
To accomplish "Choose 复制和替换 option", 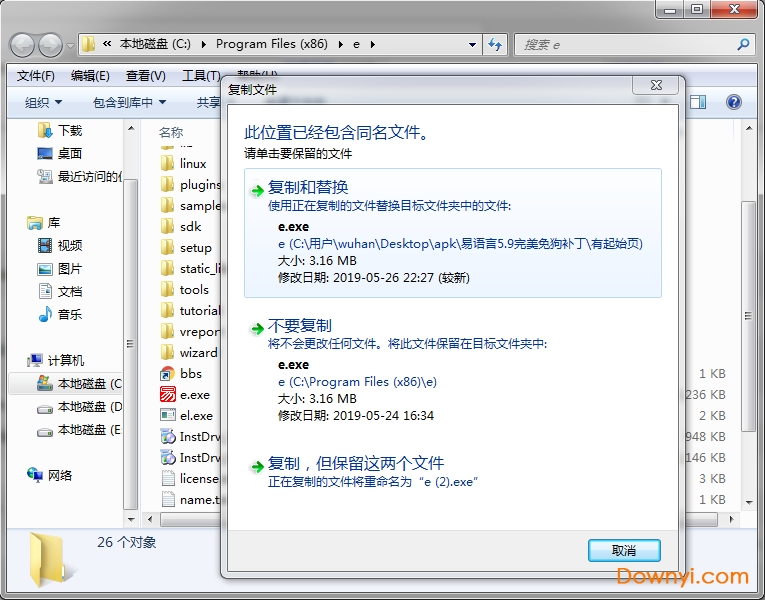I will [308, 187].
